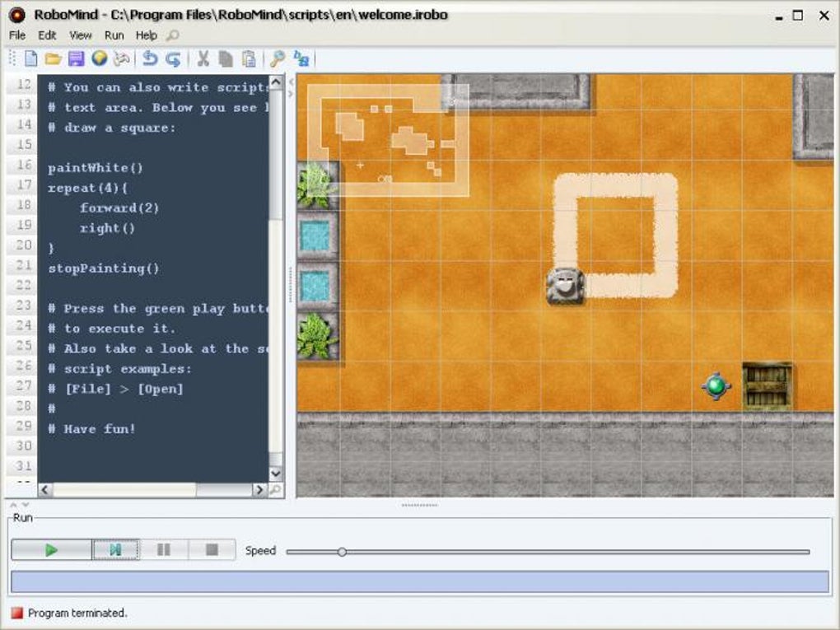Click the stopPainting() code line
Image resolution: width=840 pixels, height=630 pixels.
104,268
